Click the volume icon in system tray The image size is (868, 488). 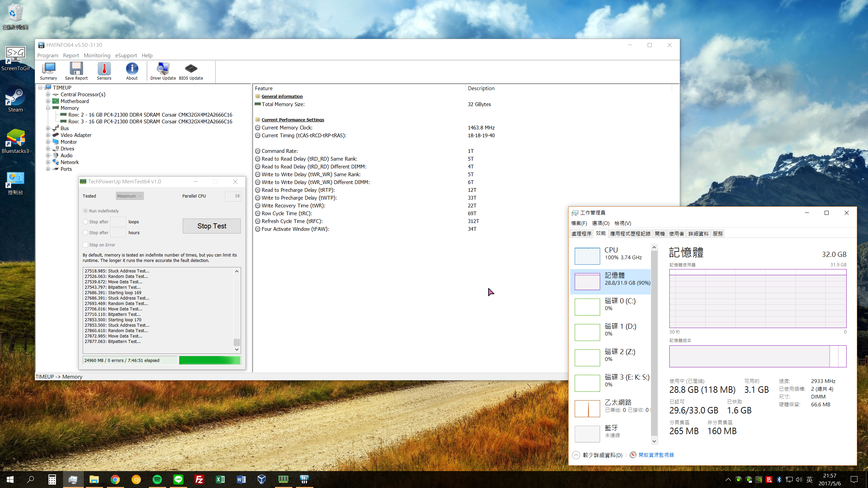[x=799, y=479]
